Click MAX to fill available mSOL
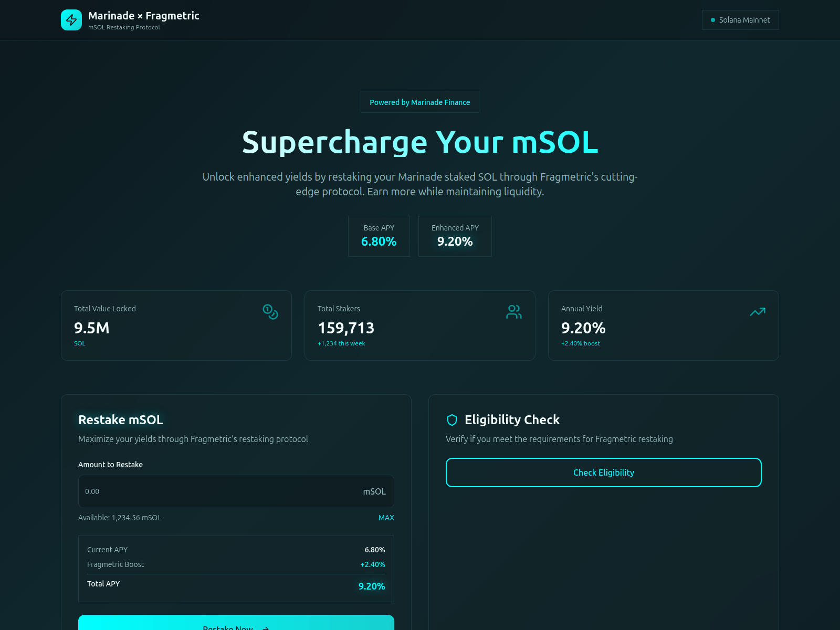The height and width of the screenshot is (630, 840). [x=386, y=518]
